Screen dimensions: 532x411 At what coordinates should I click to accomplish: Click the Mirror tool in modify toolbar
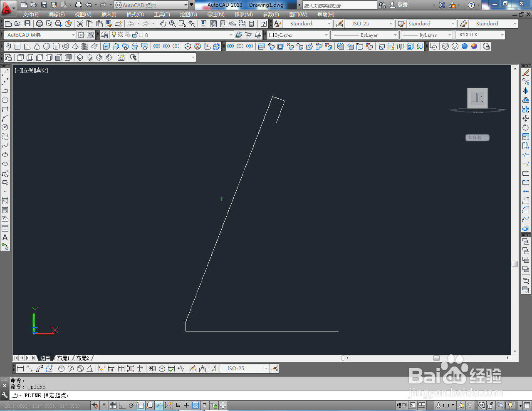click(526, 91)
